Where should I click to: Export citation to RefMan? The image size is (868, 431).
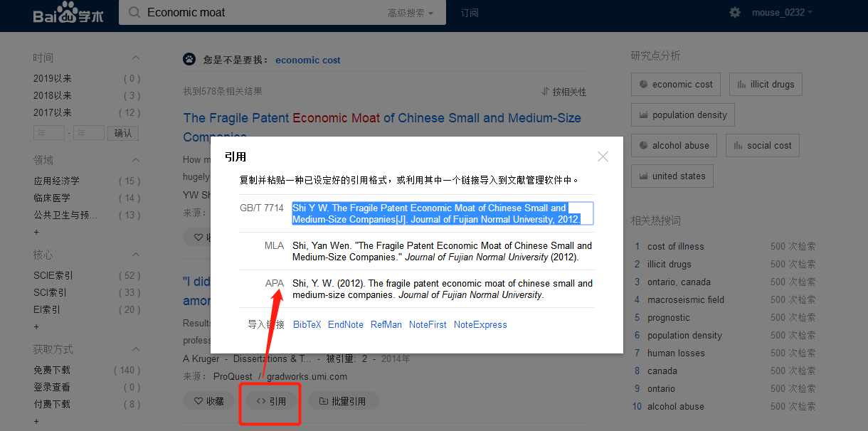click(x=386, y=324)
